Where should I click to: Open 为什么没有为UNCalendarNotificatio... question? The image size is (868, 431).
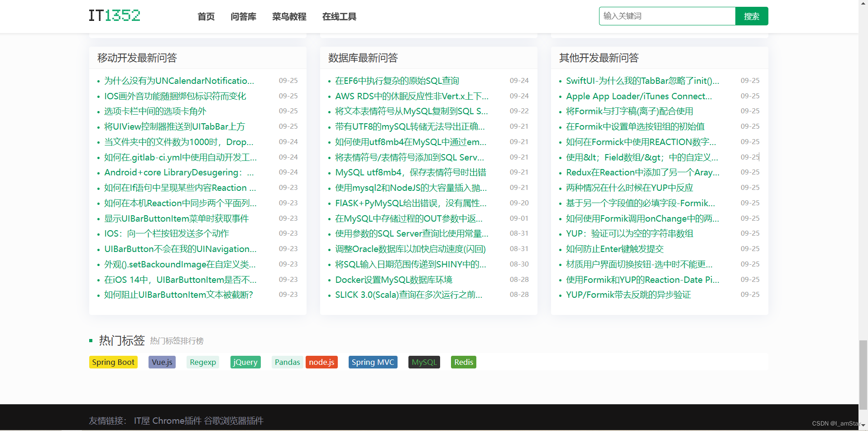tap(179, 81)
